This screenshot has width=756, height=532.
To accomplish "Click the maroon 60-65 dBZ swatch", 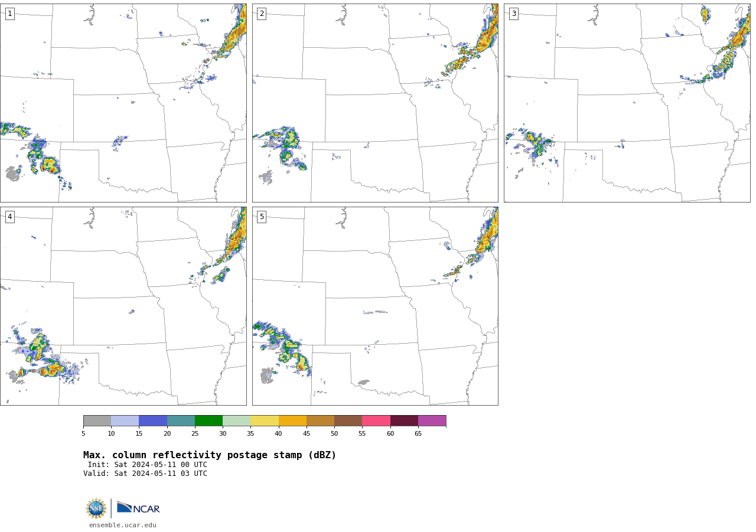I will [404, 421].
